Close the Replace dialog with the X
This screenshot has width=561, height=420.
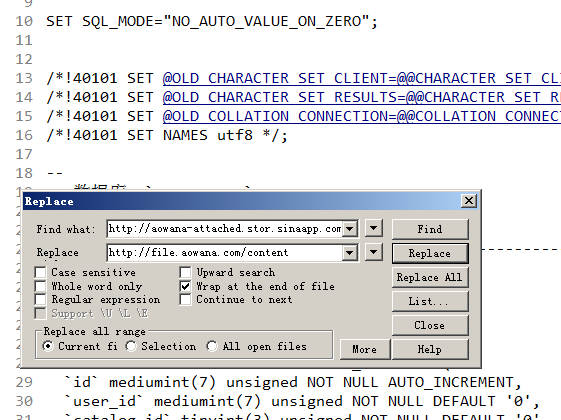click(469, 201)
